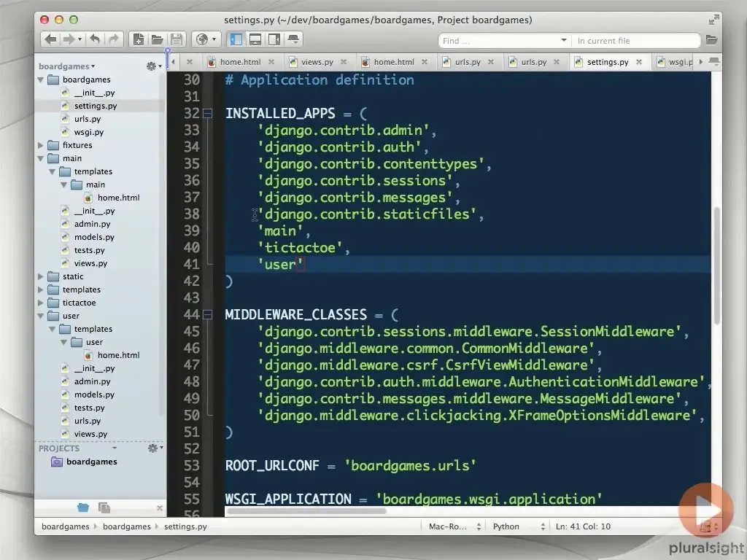Open urls.py under the user folder
This screenshot has height=560, width=747.
point(88,421)
